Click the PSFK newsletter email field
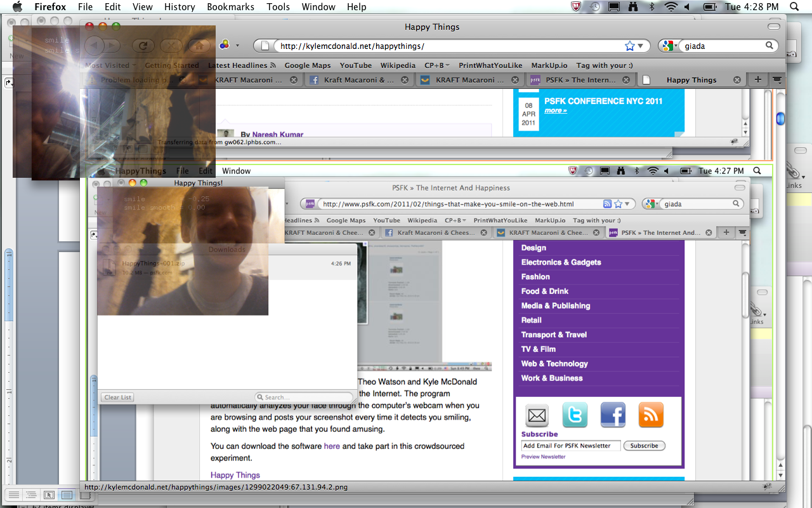 point(570,446)
